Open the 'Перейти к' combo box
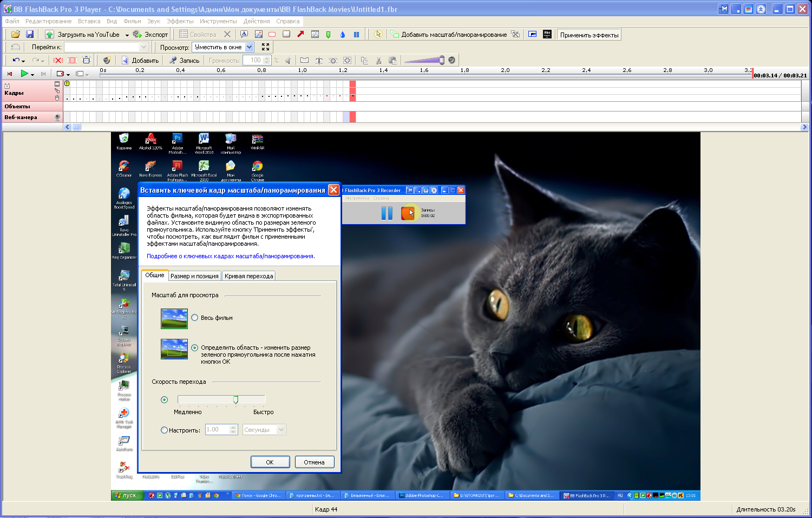This screenshot has height=518, width=812. (143, 47)
